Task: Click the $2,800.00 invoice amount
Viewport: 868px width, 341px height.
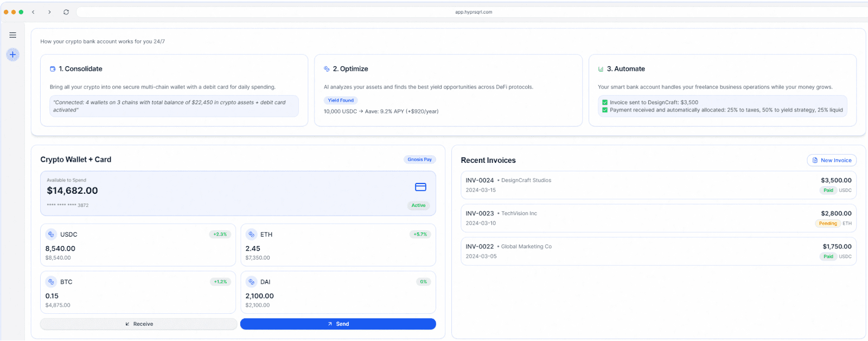Action: [x=836, y=213]
